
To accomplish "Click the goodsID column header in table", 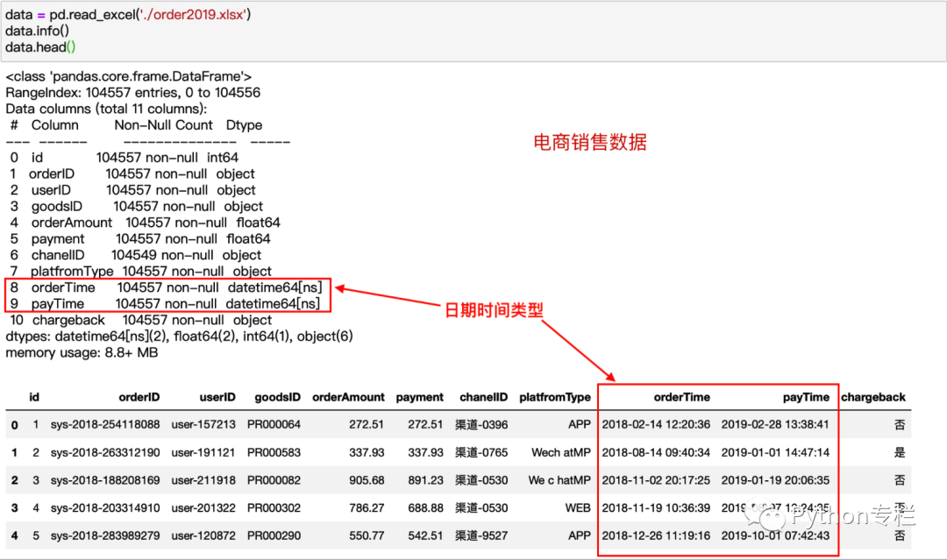I will coord(277,397).
